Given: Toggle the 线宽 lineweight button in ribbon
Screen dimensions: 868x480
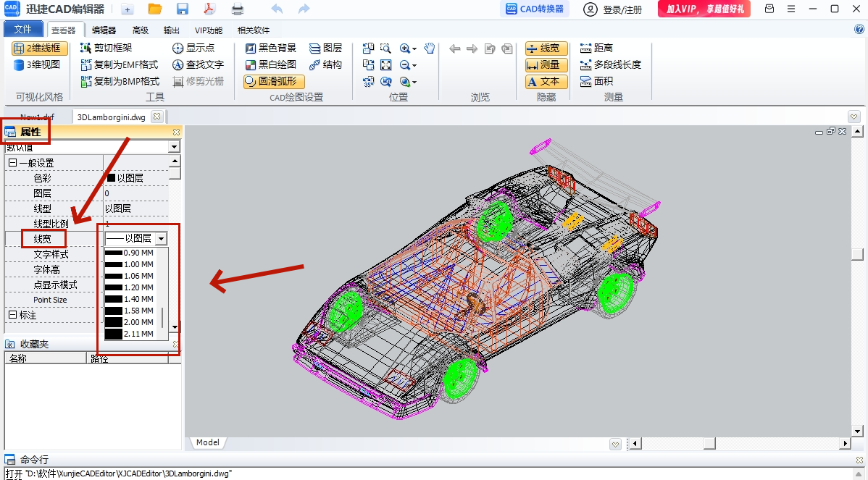Looking at the screenshot, I should click(546, 49).
